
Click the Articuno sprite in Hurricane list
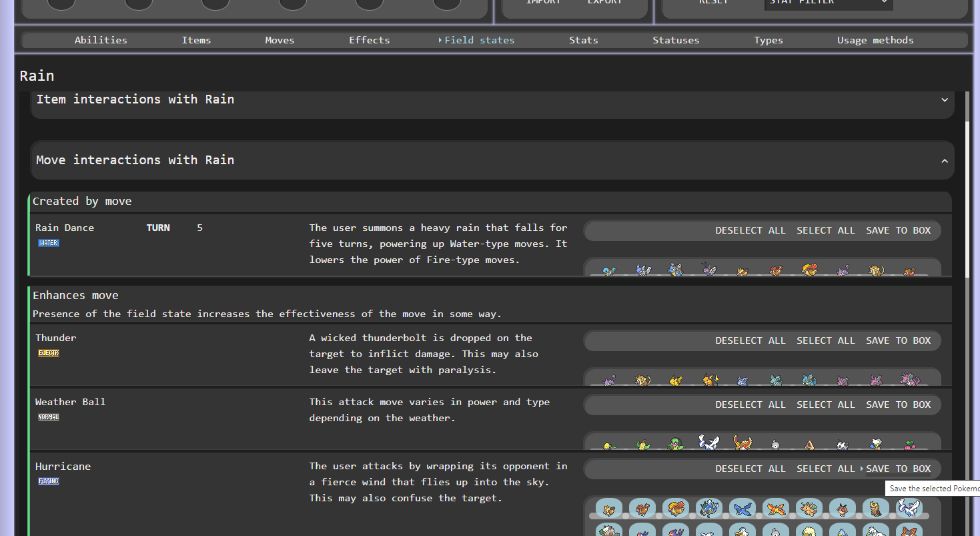point(743,509)
